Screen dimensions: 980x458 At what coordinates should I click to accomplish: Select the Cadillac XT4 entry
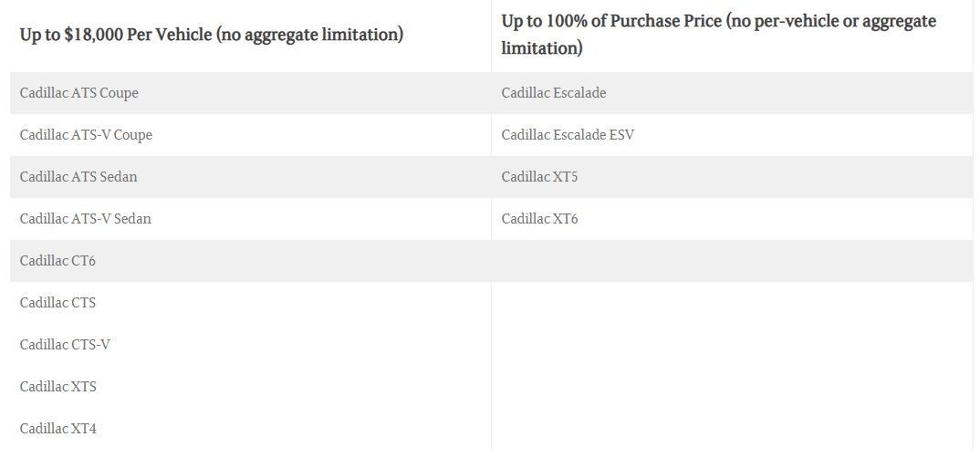pyautogui.click(x=57, y=428)
